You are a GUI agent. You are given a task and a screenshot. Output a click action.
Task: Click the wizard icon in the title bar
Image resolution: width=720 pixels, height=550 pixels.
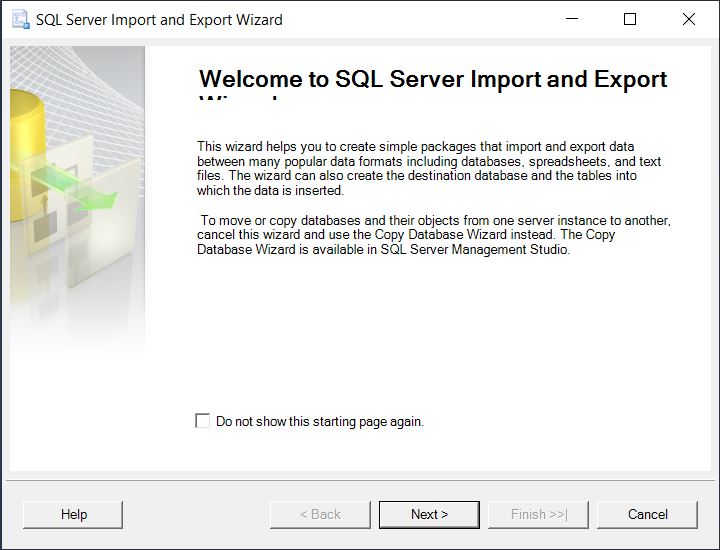tap(19, 19)
